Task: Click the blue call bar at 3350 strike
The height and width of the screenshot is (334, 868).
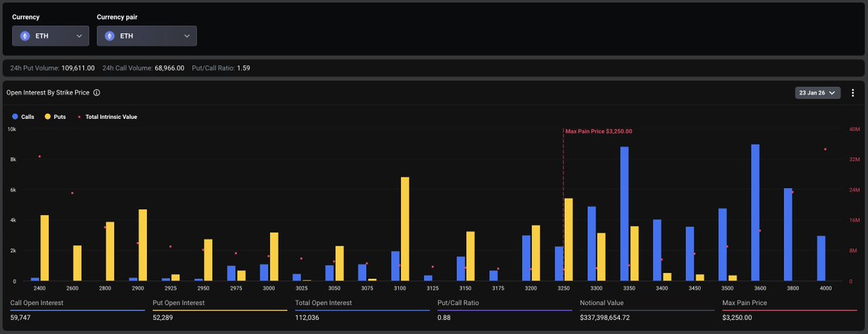Action: click(x=624, y=214)
